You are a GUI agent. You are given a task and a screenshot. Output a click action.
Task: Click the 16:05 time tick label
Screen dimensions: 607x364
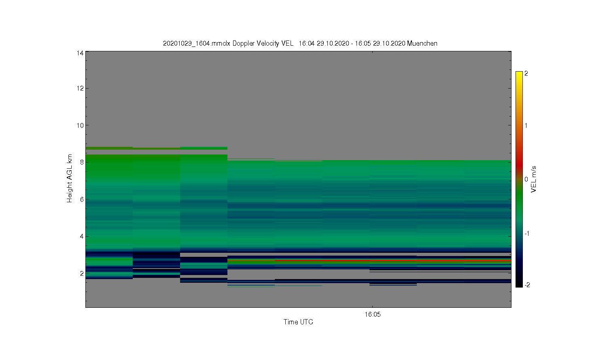372,314
